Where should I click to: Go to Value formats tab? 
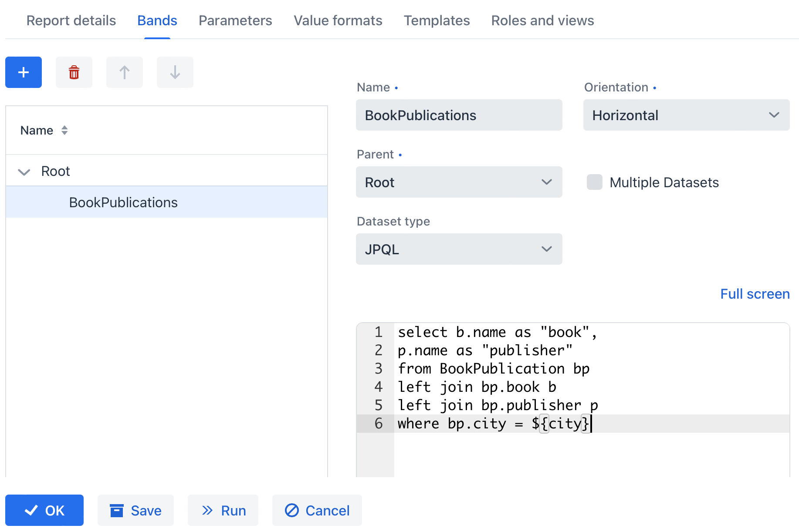point(338,20)
